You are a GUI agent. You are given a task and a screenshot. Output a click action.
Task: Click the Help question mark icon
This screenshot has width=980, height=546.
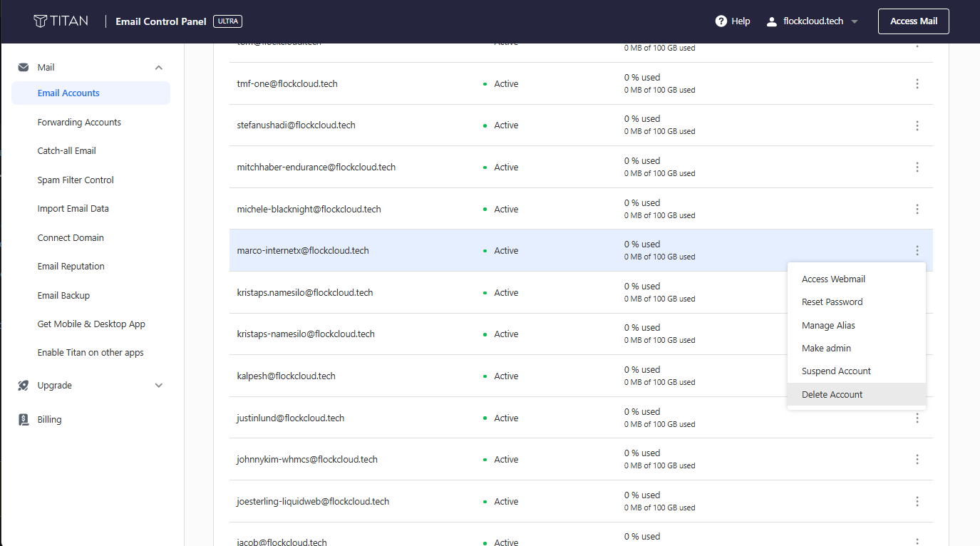721,21
